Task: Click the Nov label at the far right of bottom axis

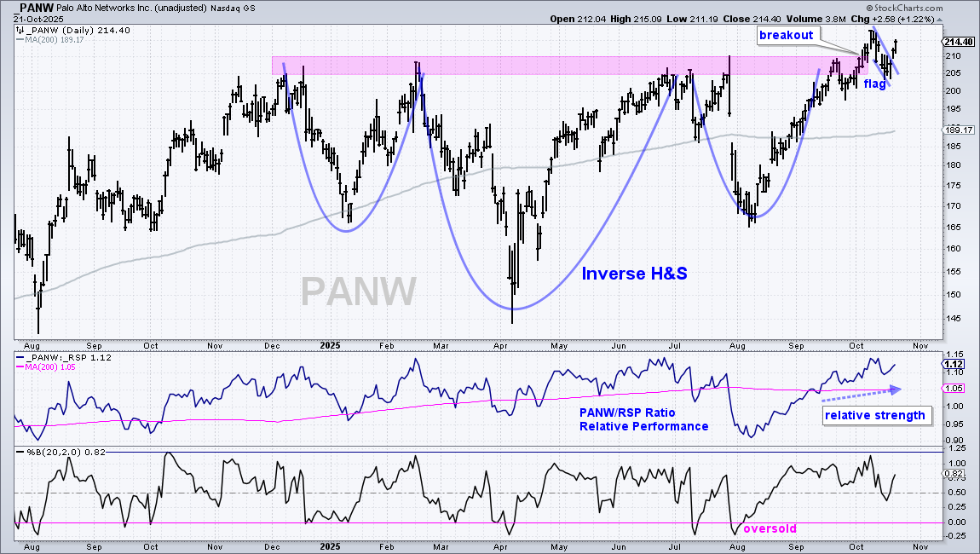Action: coord(920,546)
